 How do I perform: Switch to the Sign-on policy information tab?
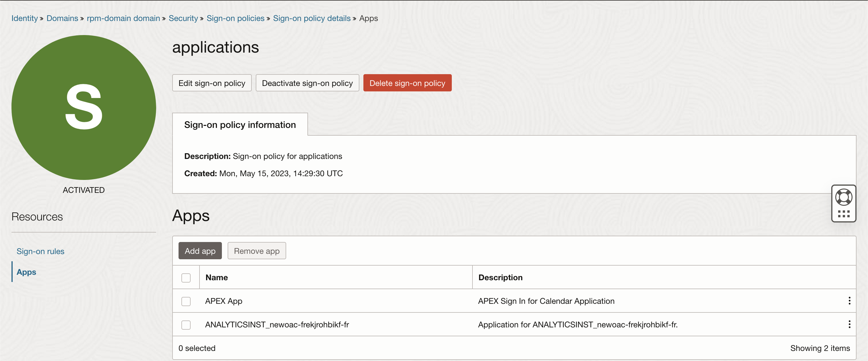click(x=240, y=124)
